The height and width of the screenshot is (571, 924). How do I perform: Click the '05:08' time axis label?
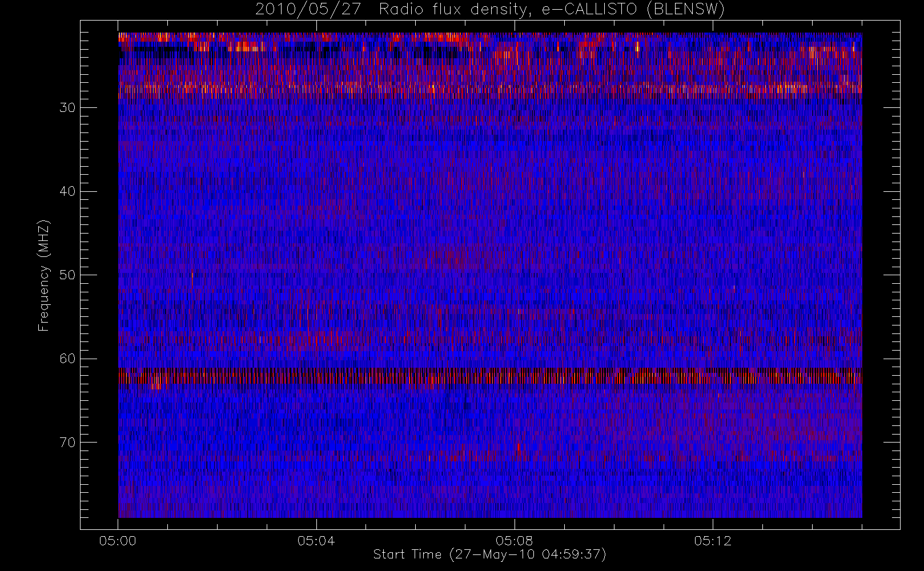click(515, 541)
